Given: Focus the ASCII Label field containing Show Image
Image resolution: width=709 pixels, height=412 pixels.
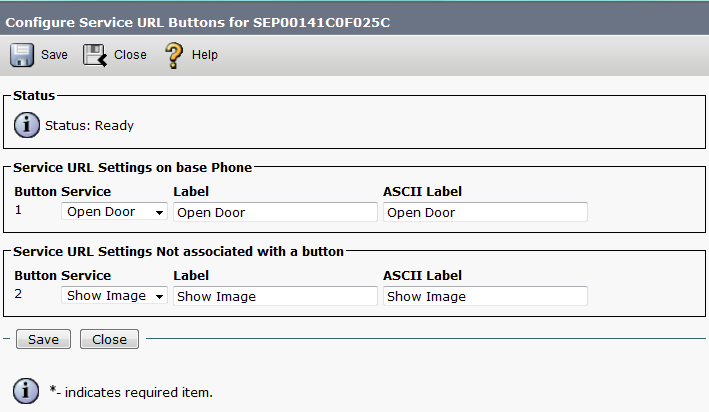Looking at the screenshot, I should [x=485, y=296].
